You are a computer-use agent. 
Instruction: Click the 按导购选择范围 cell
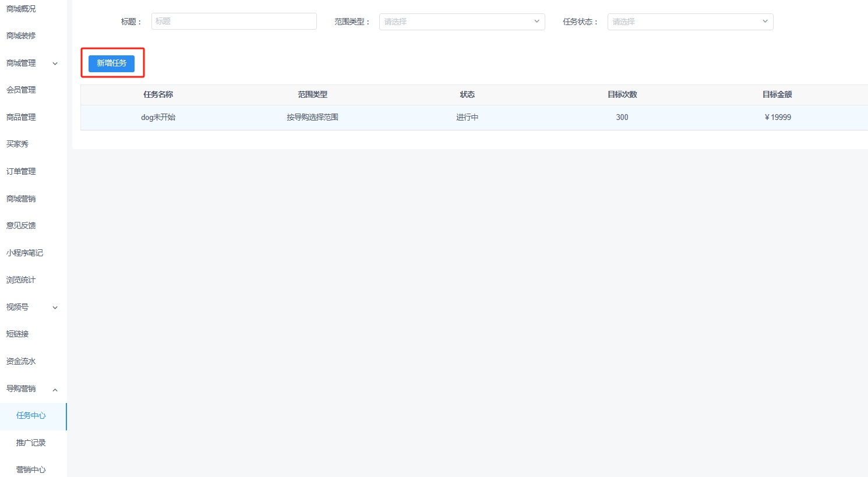313,117
